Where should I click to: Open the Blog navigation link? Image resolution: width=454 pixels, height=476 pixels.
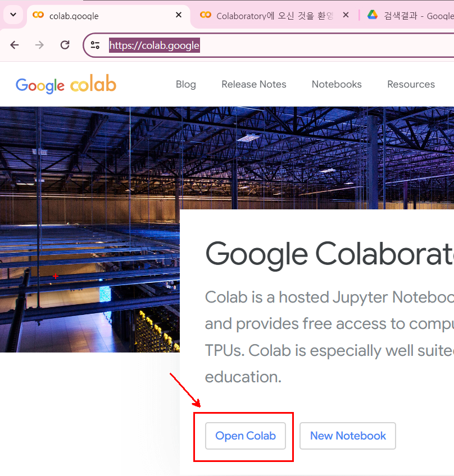click(x=186, y=84)
